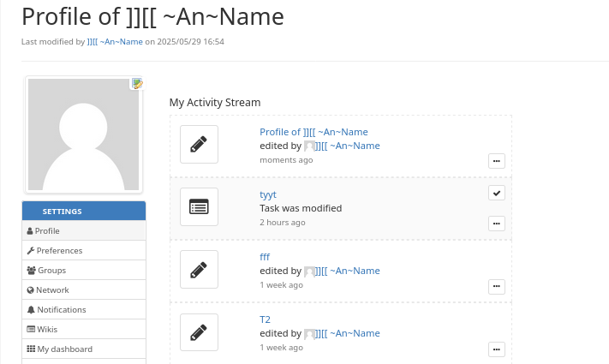Click small avatar in T2 entry

click(x=310, y=333)
